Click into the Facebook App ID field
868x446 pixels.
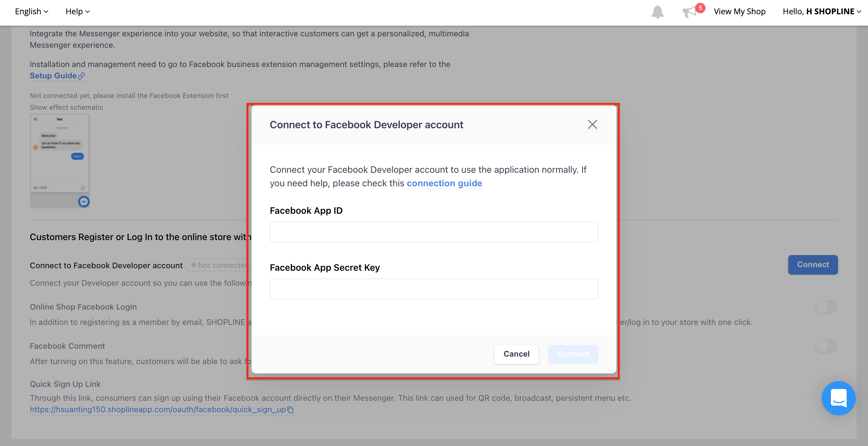pyautogui.click(x=434, y=232)
